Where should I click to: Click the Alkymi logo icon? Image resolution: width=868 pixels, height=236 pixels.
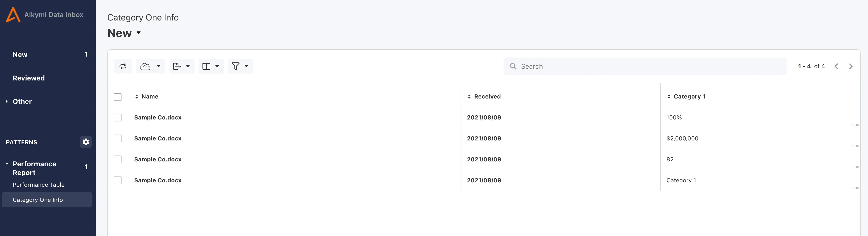pyautogui.click(x=13, y=15)
